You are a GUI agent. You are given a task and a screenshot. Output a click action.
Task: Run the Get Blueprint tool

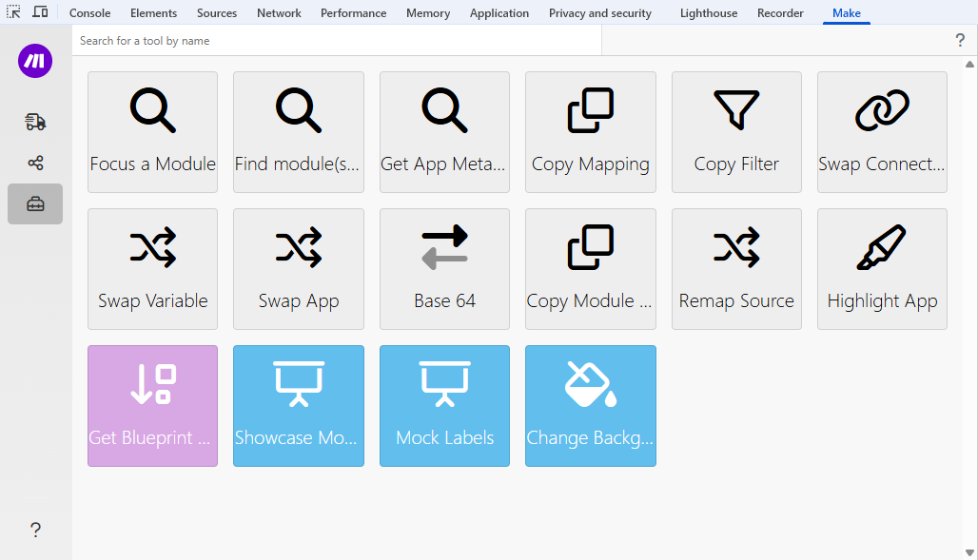(152, 406)
